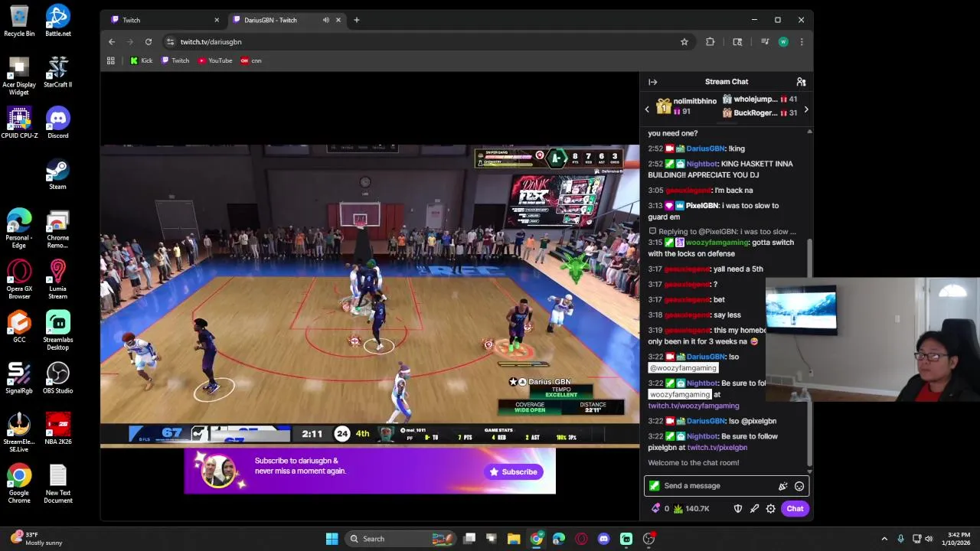Open the Extensions puzzle icon

[710, 42]
